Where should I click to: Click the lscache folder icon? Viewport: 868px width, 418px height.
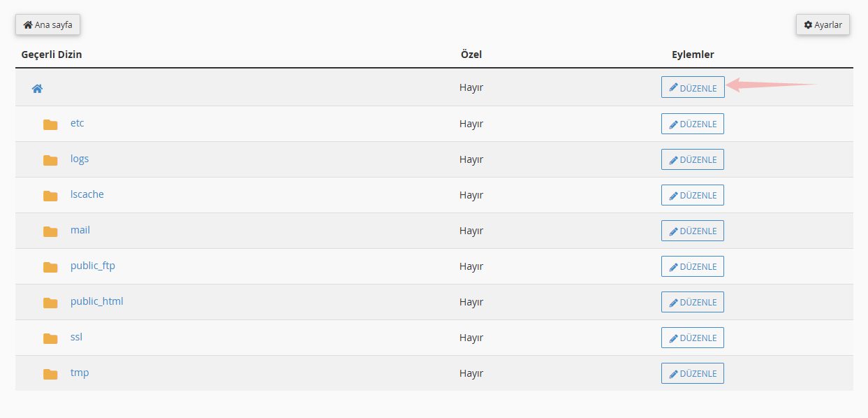tap(50, 196)
